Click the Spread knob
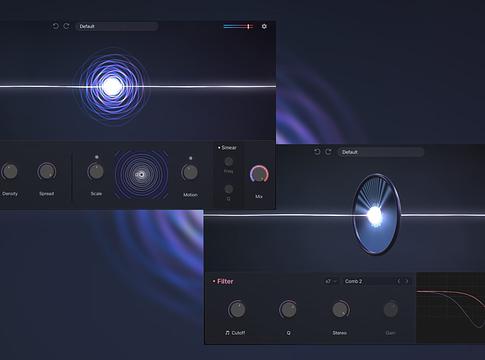Viewport: 485px width, 360px height. [x=47, y=172]
